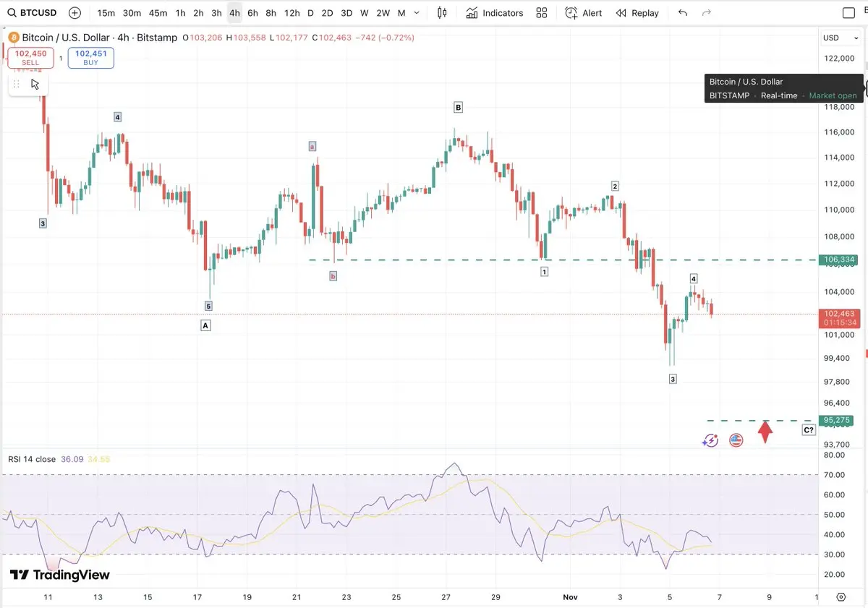Switch chart to 3D interval
This screenshot has width=868, height=608.
coord(346,13)
